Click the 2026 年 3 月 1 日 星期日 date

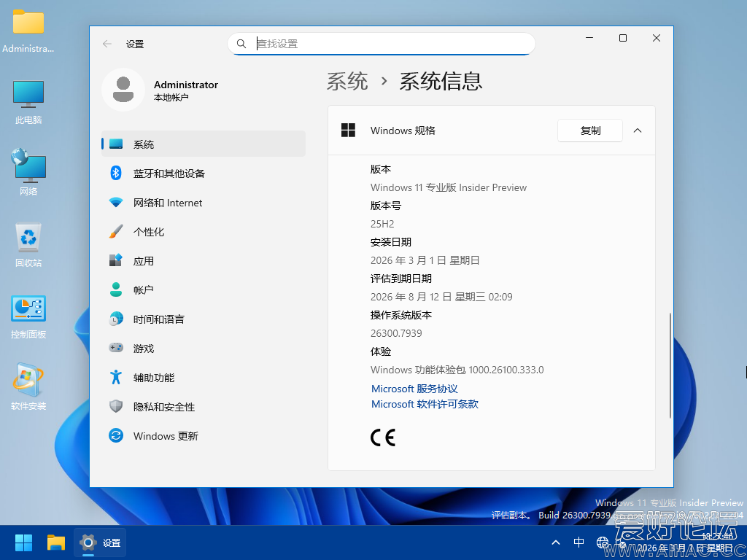[425, 260]
